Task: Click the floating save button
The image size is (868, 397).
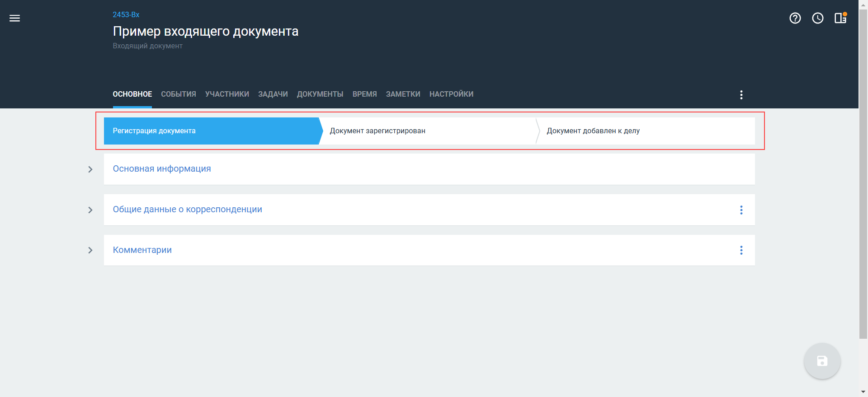Action: 822,361
